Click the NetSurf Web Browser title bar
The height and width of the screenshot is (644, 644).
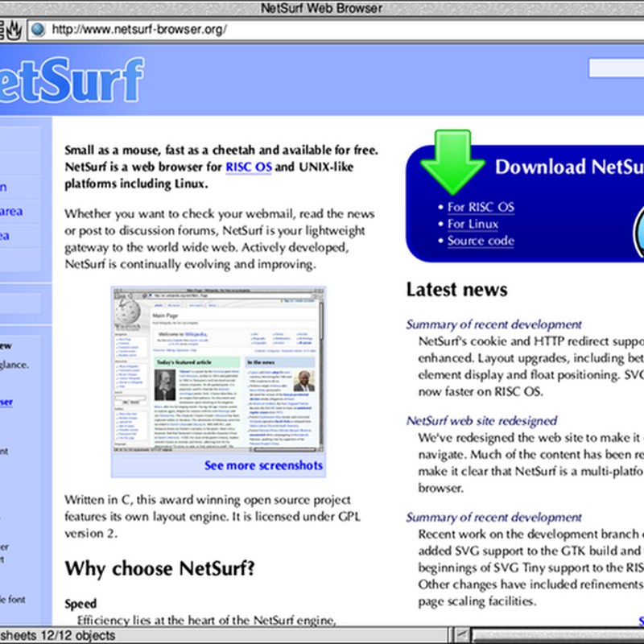click(322, 8)
